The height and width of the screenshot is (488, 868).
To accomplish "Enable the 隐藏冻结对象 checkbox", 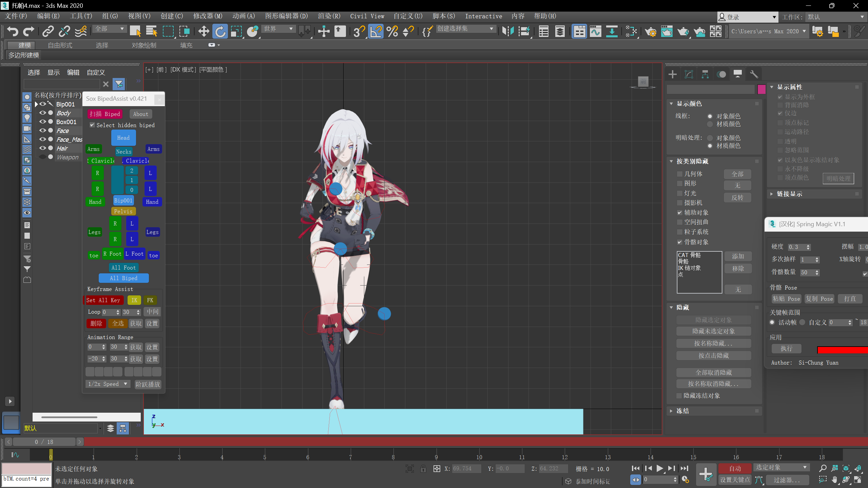I will pyautogui.click(x=679, y=396).
